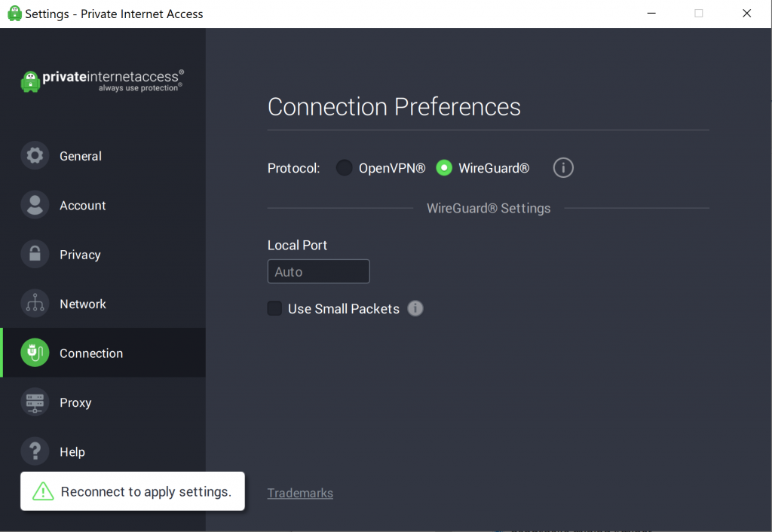Image resolution: width=772 pixels, height=532 pixels.
Task: Select the WireGuard protocol radio button
Action: [x=444, y=167]
